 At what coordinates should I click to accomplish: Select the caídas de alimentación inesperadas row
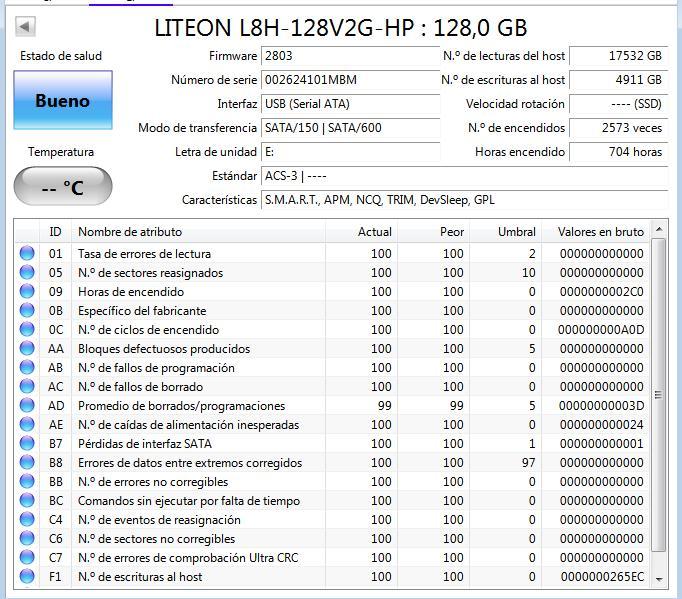[x=333, y=424]
